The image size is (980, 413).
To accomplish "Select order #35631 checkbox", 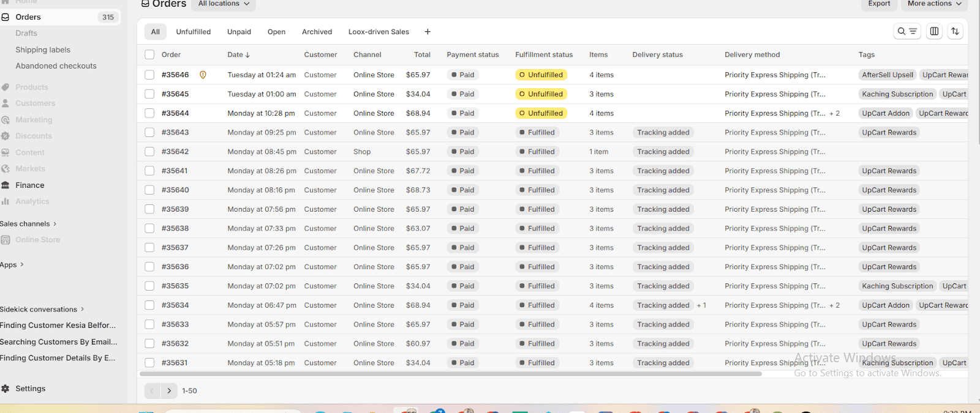I will click(149, 363).
